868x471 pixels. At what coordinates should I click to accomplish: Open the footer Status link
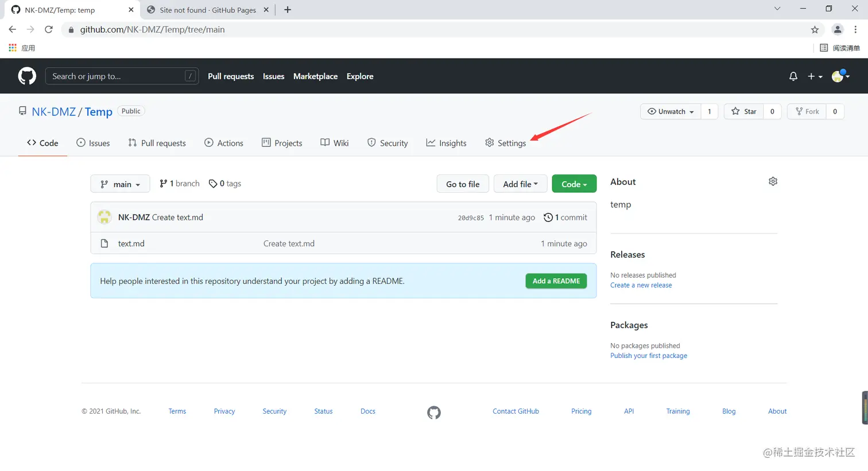coord(323,411)
